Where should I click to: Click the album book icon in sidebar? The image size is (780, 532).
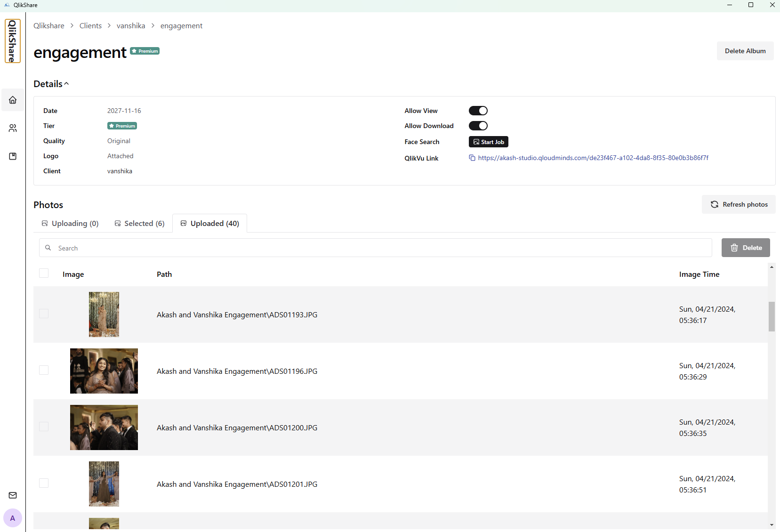[13, 156]
